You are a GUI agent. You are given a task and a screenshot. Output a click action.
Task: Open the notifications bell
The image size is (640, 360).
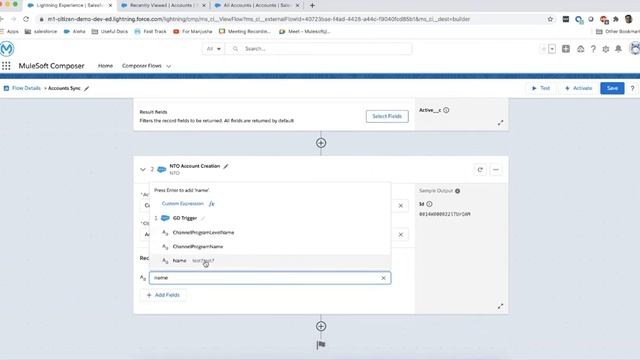(618, 49)
